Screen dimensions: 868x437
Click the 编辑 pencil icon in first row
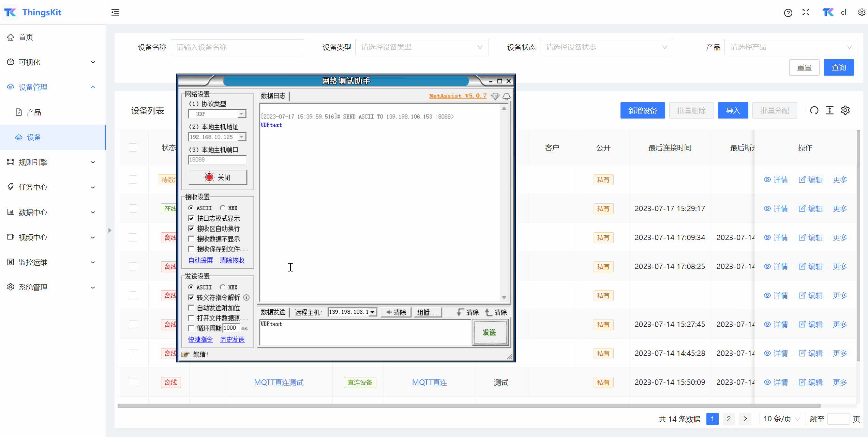pyautogui.click(x=802, y=180)
